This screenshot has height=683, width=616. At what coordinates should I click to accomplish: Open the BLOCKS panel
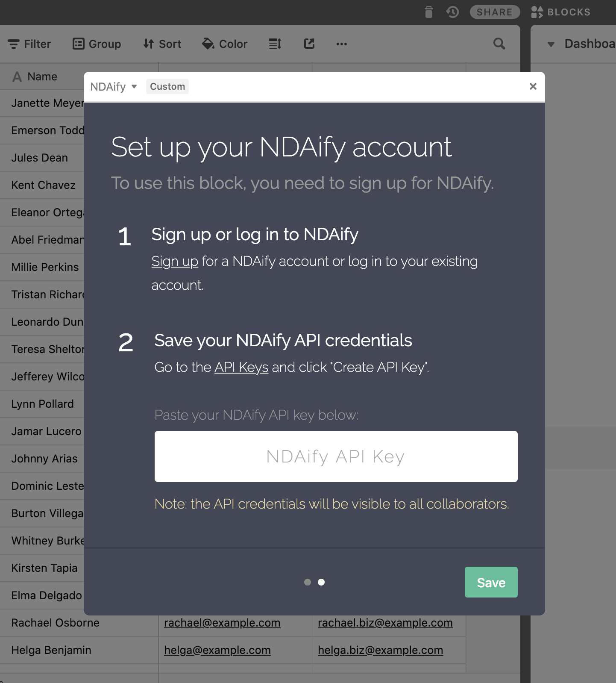click(560, 12)
